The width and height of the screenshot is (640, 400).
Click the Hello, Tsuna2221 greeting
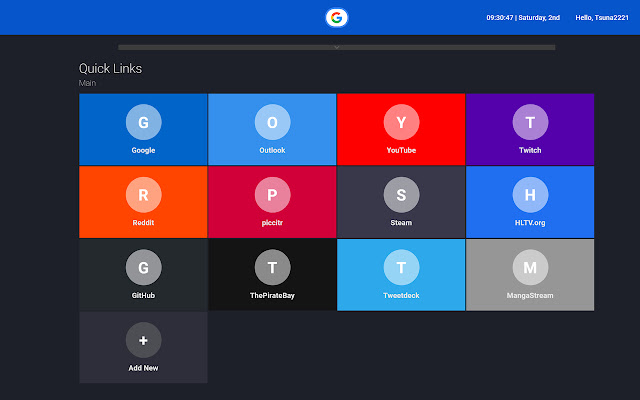602,18
